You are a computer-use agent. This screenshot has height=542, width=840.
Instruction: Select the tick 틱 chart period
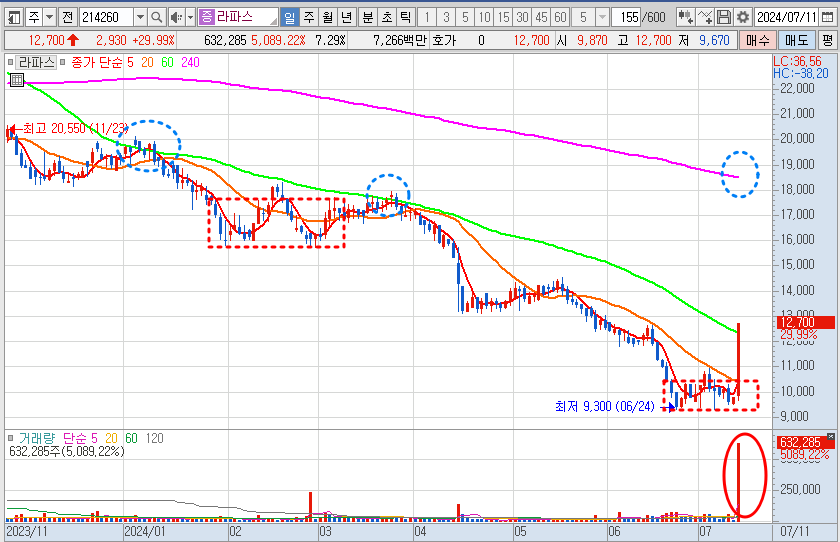406,18
